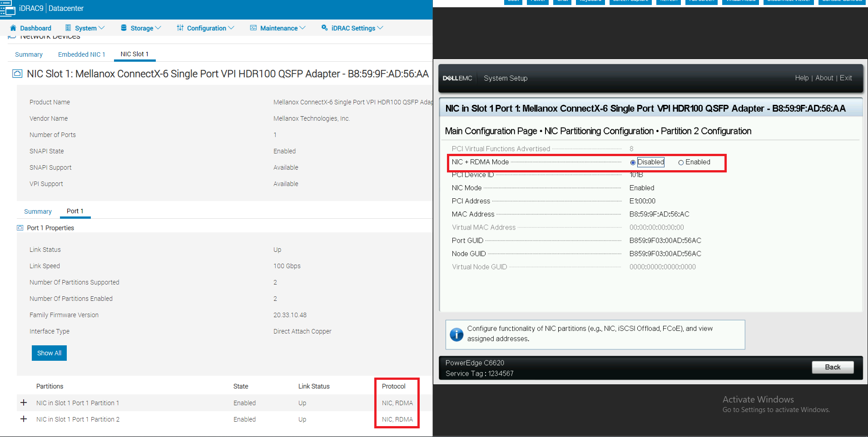Click the Power control in the console toolbar
868x437 pixels.
coord(537,2)
